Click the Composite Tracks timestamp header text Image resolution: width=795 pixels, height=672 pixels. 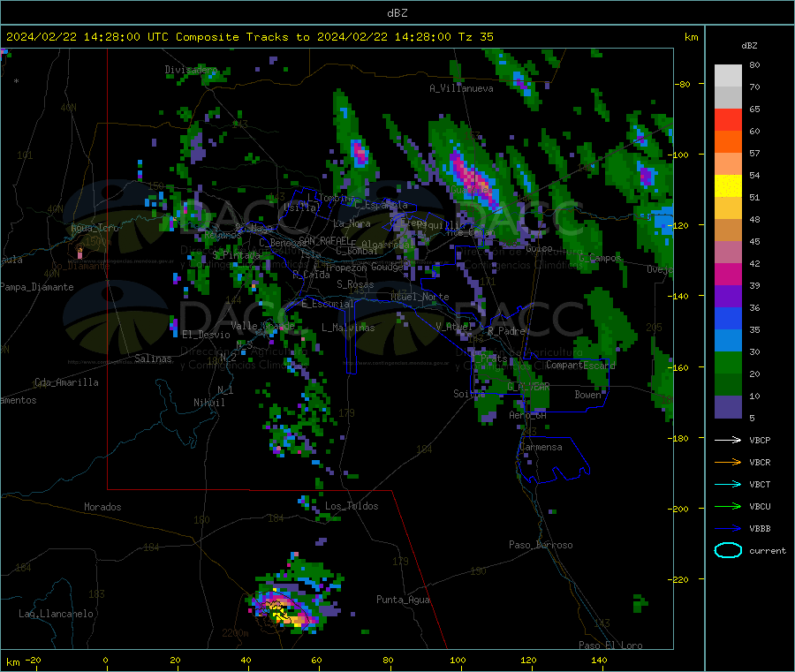(249, 37)
